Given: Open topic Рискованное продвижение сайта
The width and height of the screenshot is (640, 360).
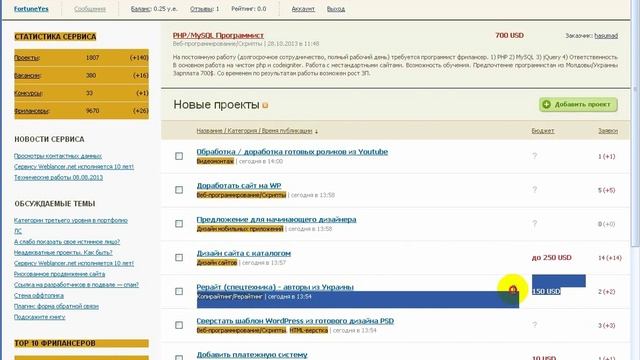Looking at the screenshot, I should [x=59, y=274].
